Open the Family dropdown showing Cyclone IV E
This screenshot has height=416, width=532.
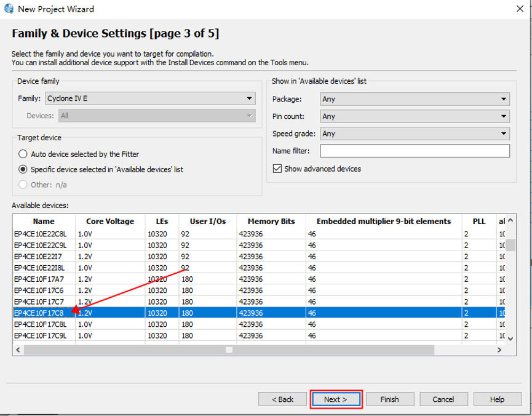point(150,98)
